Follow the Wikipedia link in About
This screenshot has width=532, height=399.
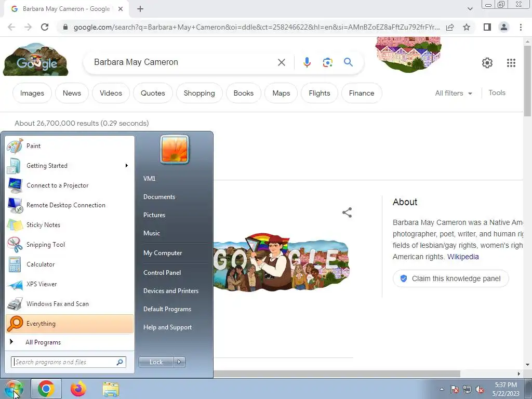pos(463,257)
